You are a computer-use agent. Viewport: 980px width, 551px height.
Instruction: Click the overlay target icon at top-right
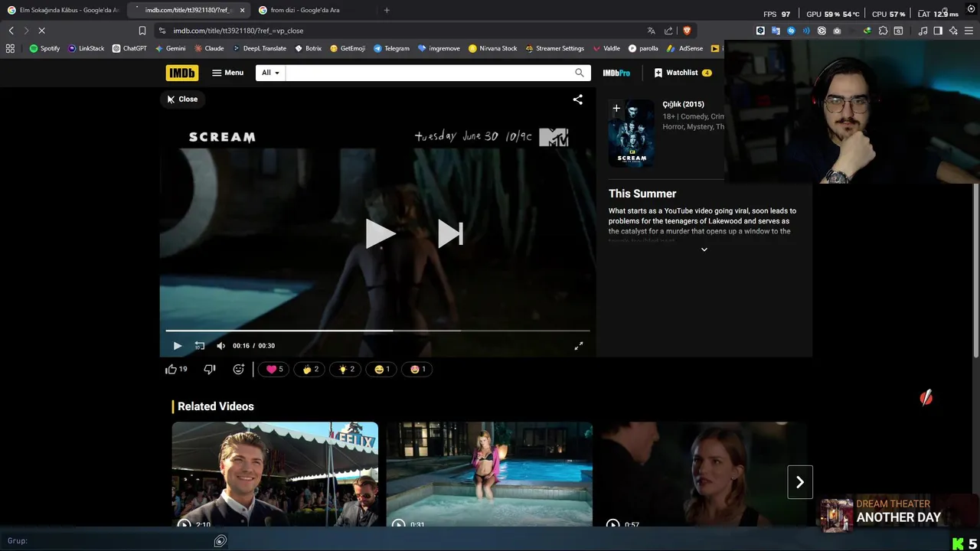971,10
